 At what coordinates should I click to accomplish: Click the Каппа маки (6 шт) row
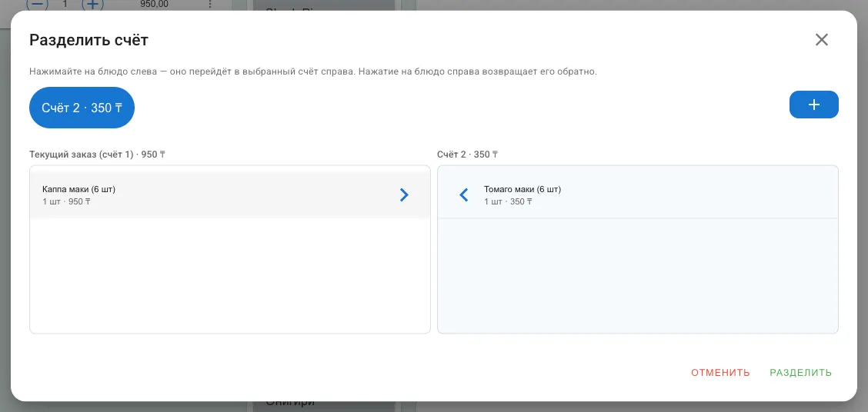click(230, 195)
